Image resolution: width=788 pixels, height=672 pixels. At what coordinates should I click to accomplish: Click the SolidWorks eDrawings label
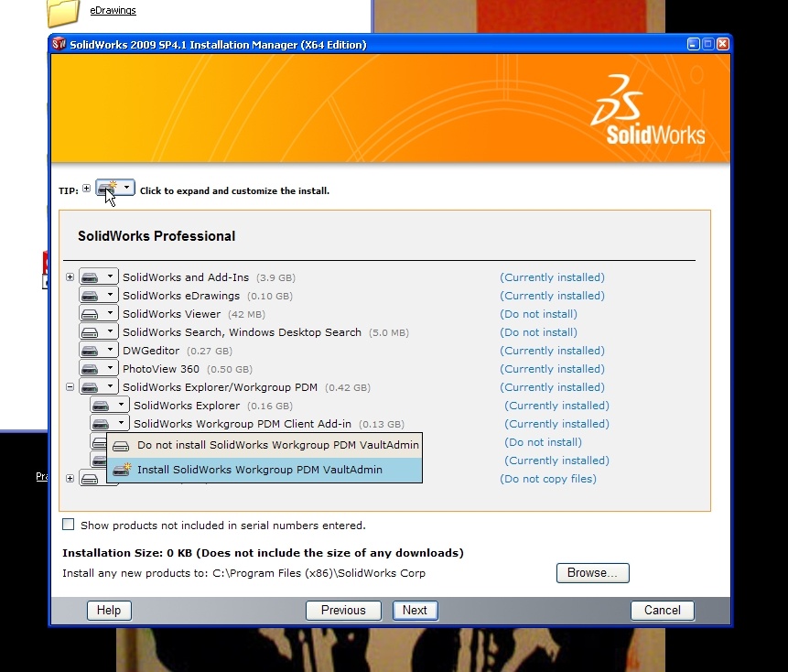181,296
